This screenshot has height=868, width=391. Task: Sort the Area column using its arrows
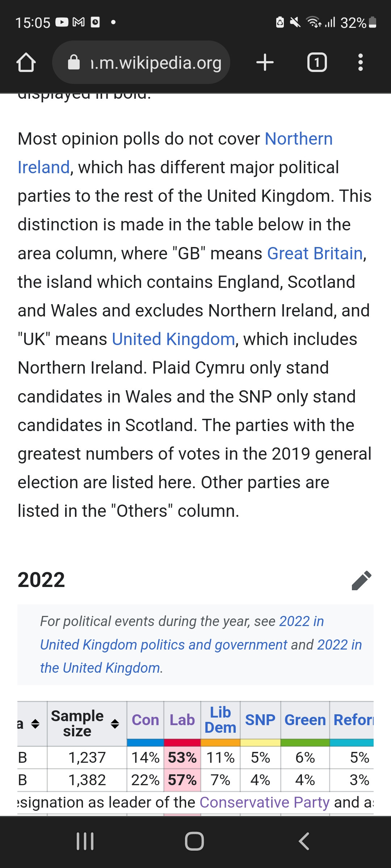pos(35,724)
